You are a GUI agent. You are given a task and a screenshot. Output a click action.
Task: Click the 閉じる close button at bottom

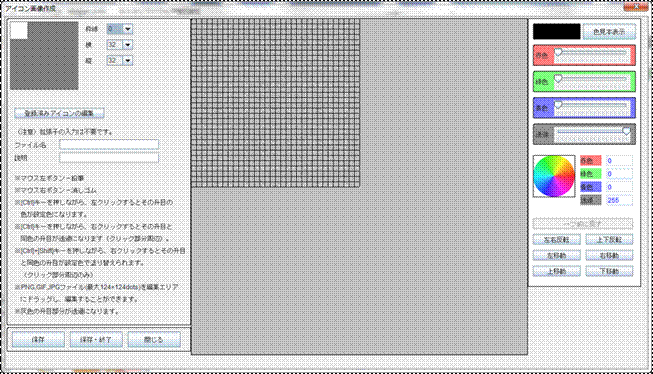[154, 339]
